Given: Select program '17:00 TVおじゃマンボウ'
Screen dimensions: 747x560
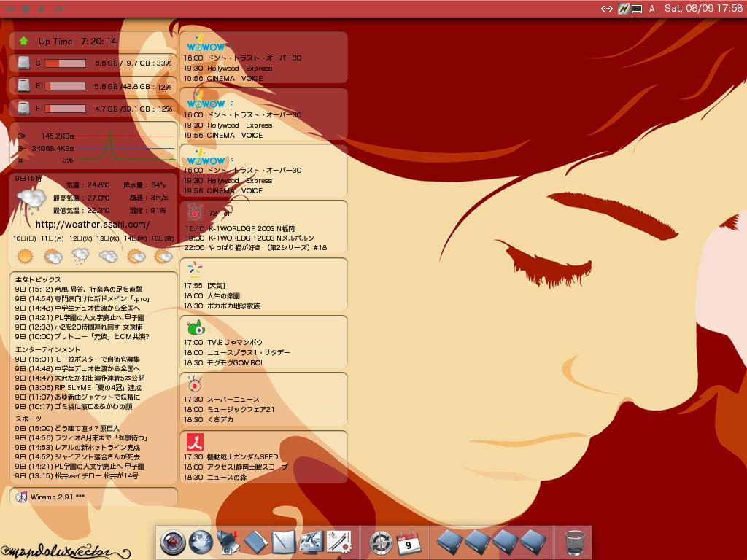Looking at the screenshot, I should [x=223, y=343].
